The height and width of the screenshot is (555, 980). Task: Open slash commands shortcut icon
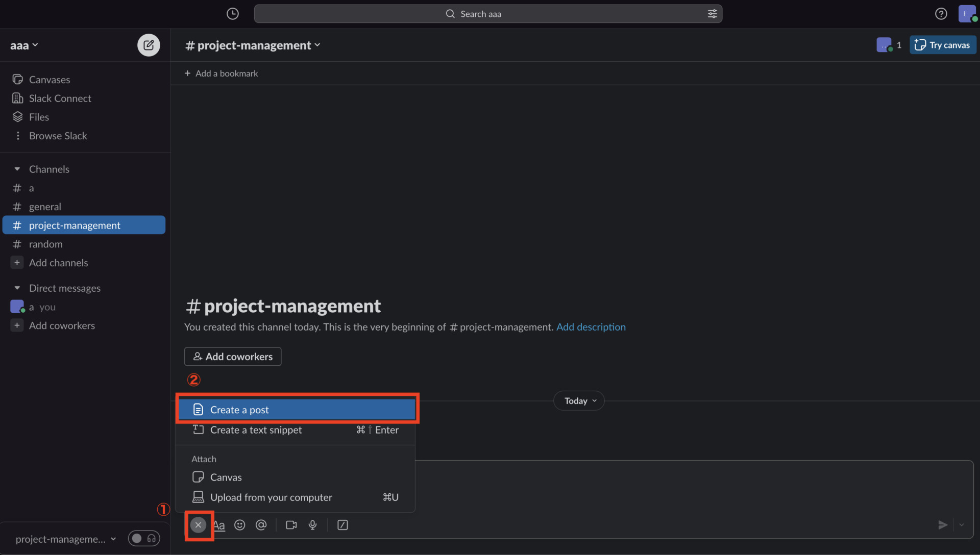coord(342,525)
